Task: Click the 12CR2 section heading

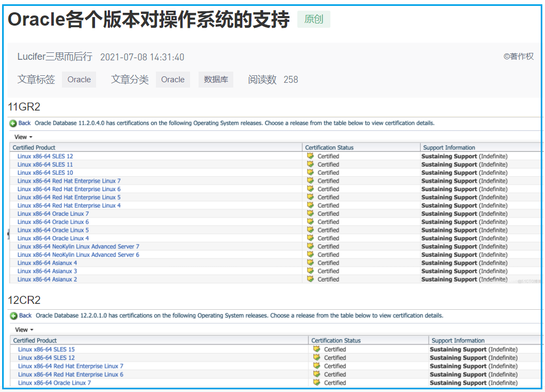Action: 24,300
